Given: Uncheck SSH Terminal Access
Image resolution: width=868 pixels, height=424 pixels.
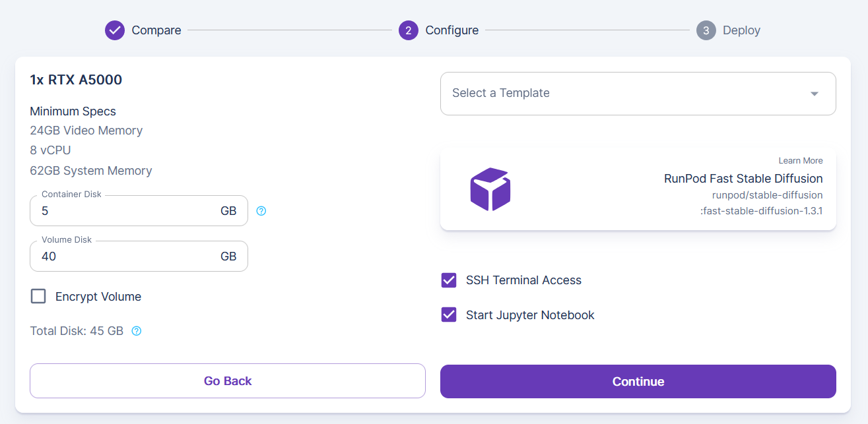Looking at the screenshot, I should [x=449, y=280].
